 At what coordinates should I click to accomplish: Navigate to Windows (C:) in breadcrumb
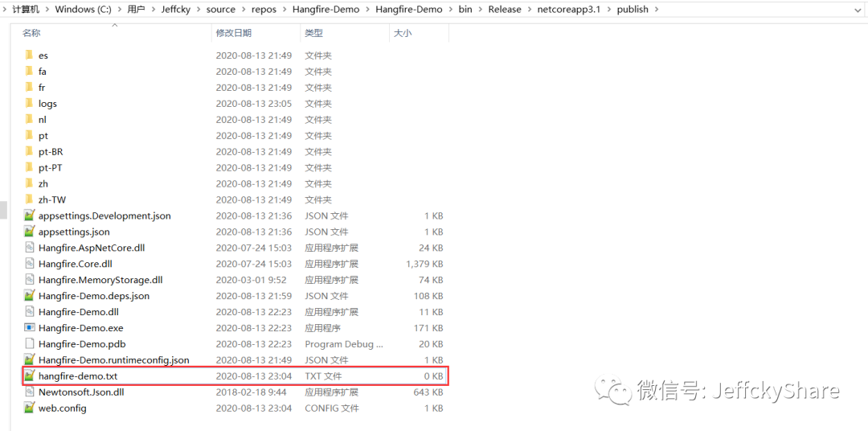pyautogui.click(x=83, y=10)
